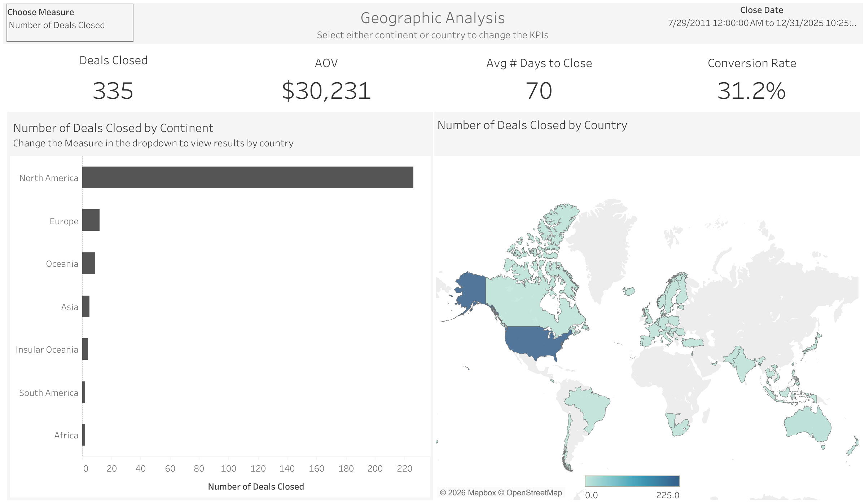This screenshot has height=504, width=865.
Task: Select the Asia bar
Action: pos(86,306)
